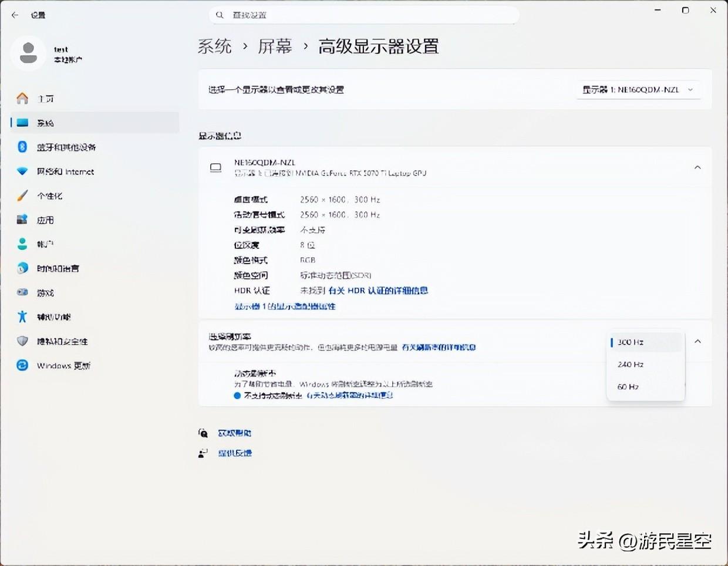Click the Home icon in sidebar
728x566 pixels.
[x=22, y=99]
